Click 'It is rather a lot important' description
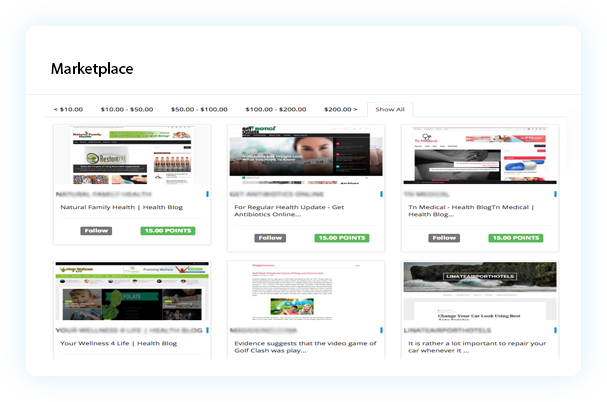This screenshot has width=607, height=402. tap(477, 347)
